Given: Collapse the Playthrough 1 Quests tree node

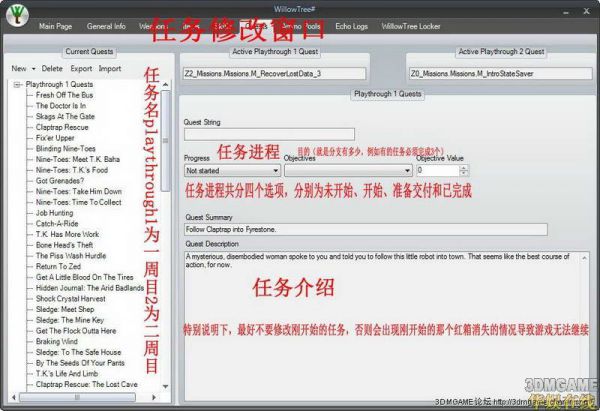Looking at the screenshot, I should [x=19, y=85].
